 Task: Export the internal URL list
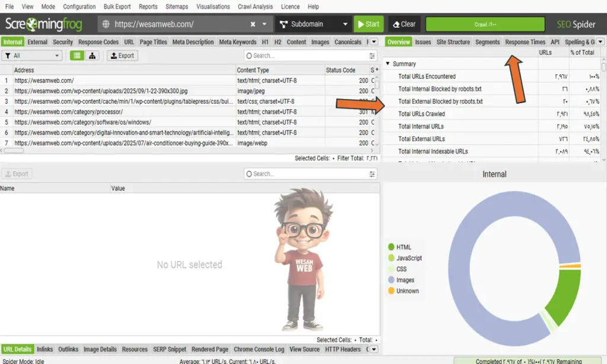[x=122, y=56]
